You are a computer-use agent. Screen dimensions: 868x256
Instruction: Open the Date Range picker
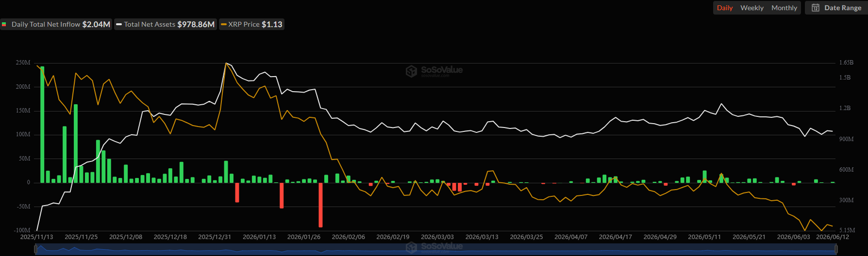coord(836,8)
